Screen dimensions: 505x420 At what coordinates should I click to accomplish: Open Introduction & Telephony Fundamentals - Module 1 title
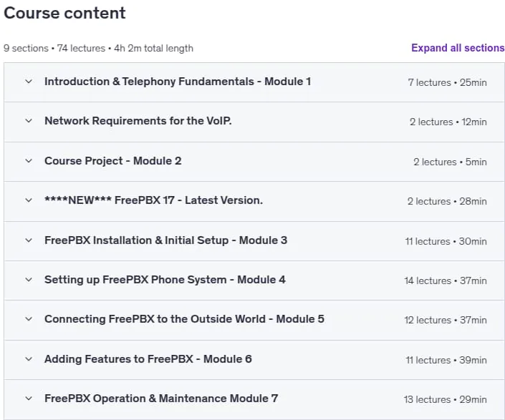click(x=178, y=82)
